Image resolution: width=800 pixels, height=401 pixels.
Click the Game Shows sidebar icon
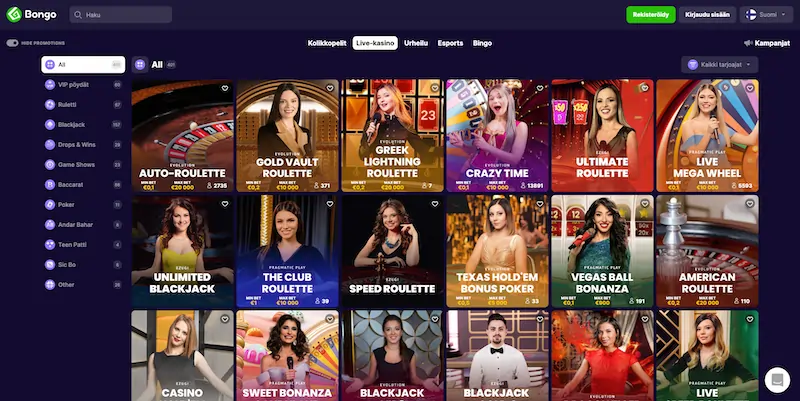point(50,165)
